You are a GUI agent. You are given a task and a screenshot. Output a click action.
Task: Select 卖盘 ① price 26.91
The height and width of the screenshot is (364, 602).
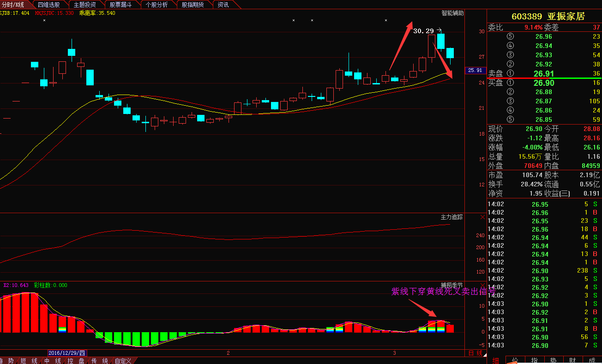coord(544,73)
